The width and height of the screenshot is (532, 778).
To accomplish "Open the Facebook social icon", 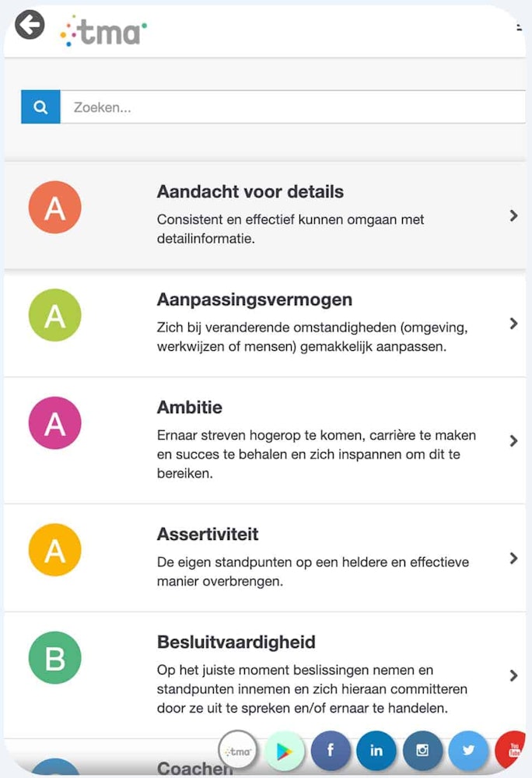I will [331, 751].
